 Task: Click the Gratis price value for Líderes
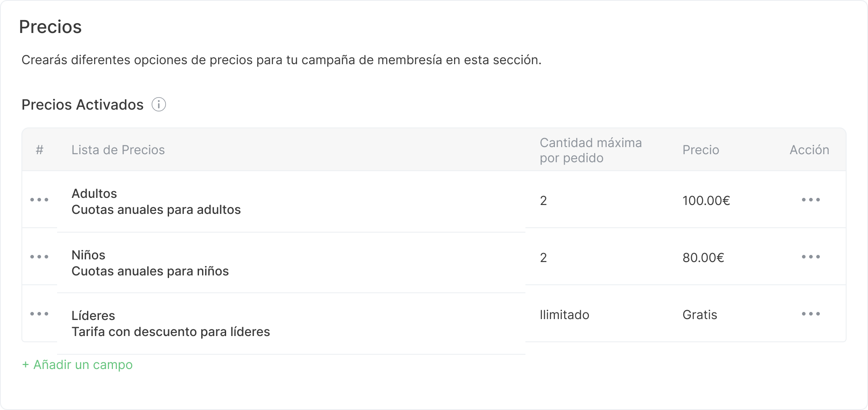point(699,314)
